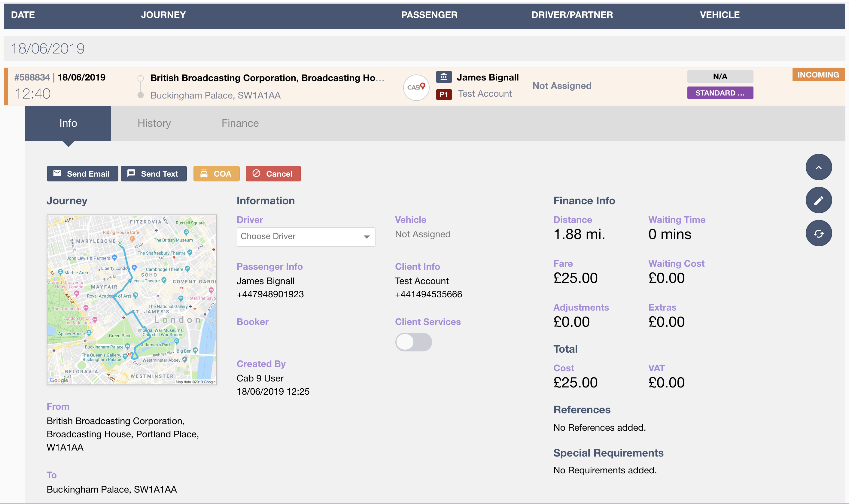The height and width of the screenshot is (504, 849).
Task: Switch to the Info tab
Action: point(68,123)
